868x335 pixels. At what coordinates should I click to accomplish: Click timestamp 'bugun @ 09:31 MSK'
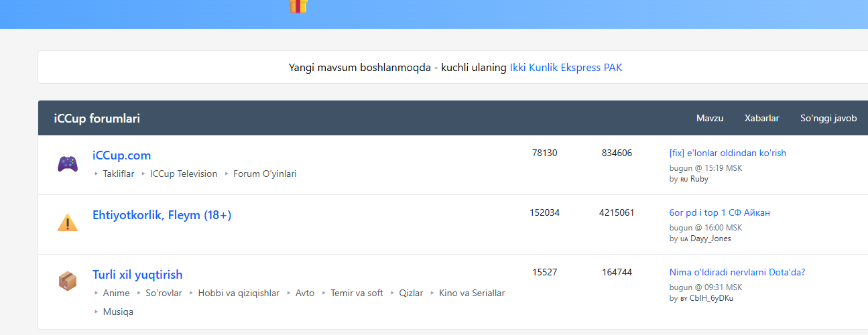pyautogui.click(x=706, y=287)
